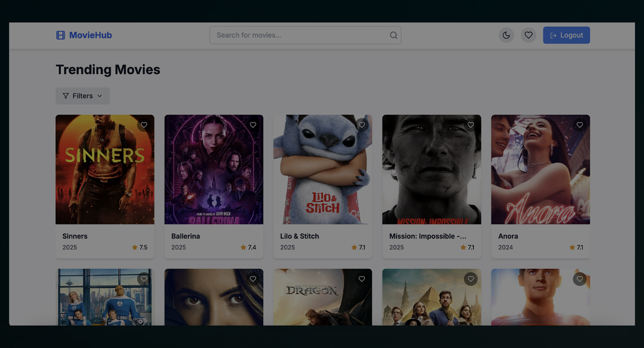
Task: Favorite Mission: Impossible with heart icon
Action: pos(470,125)
